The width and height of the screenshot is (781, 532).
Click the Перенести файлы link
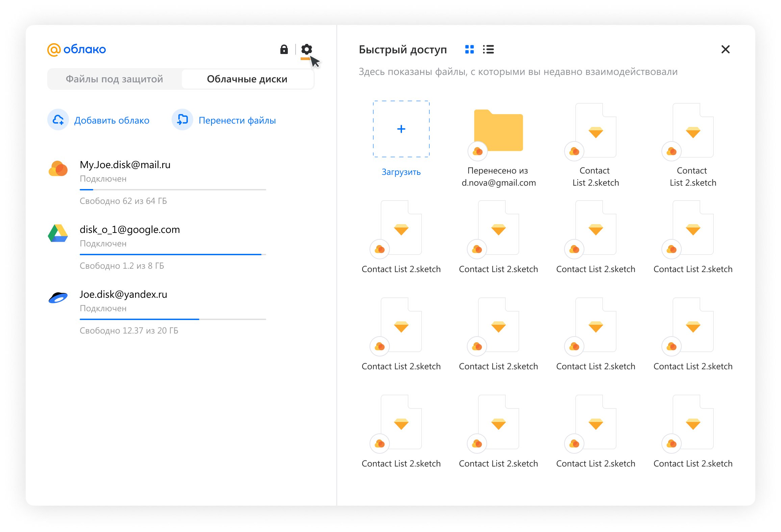237,120
